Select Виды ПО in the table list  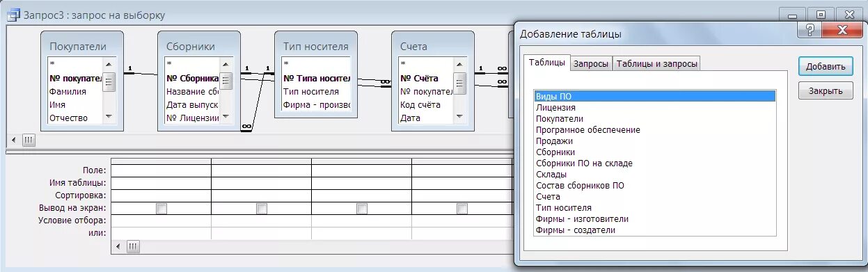tap(654, 97)
